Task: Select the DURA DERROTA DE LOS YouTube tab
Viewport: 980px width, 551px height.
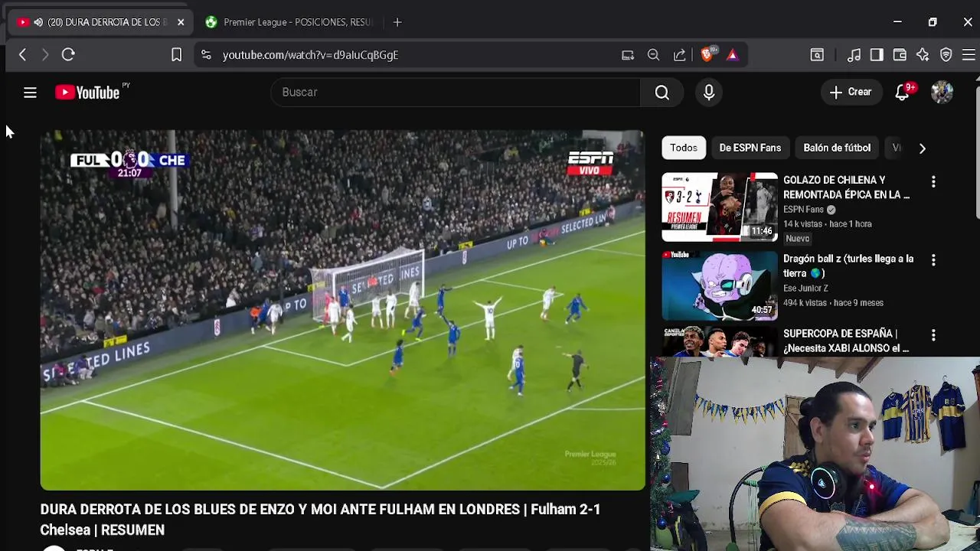Action: tap(100, 22)
